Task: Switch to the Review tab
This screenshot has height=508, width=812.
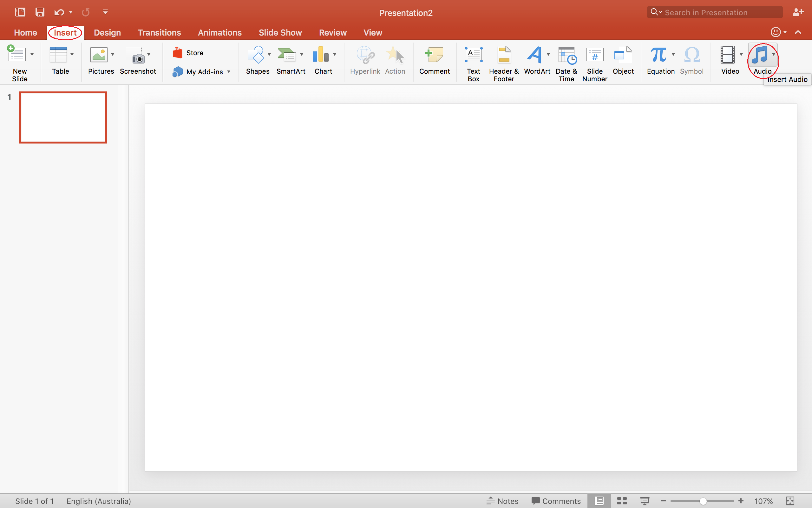Action: coord(332,33)
